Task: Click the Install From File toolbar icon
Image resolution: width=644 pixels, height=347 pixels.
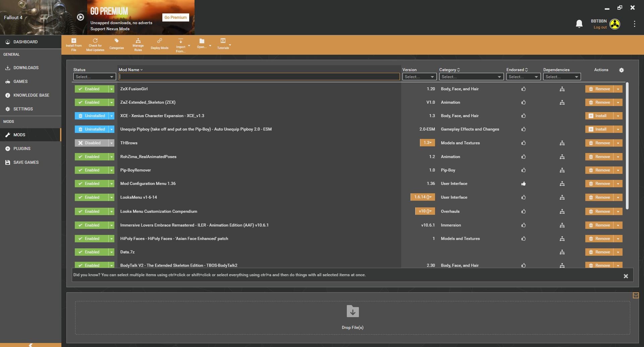Action: point(74,41)
